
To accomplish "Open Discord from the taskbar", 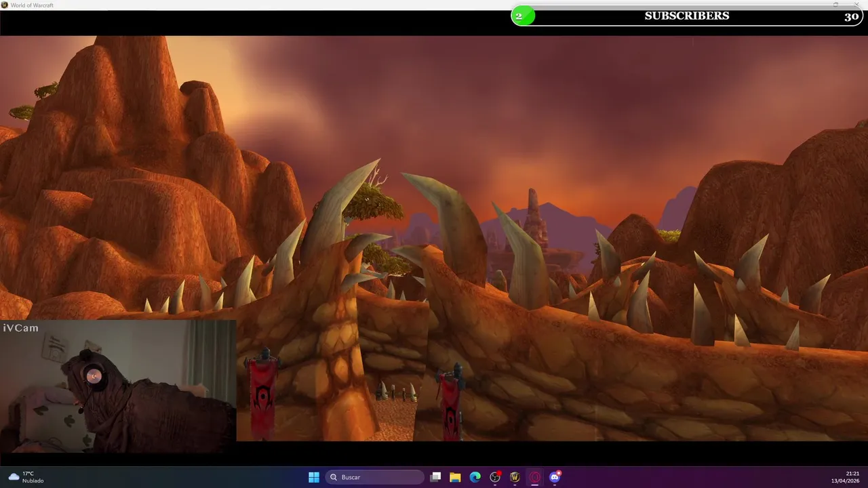I will point(555,477).
